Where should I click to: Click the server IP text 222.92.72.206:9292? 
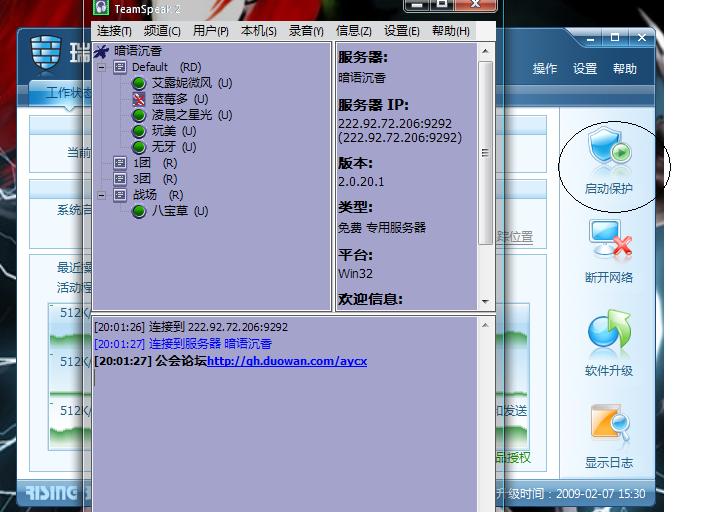coord(395,124)
